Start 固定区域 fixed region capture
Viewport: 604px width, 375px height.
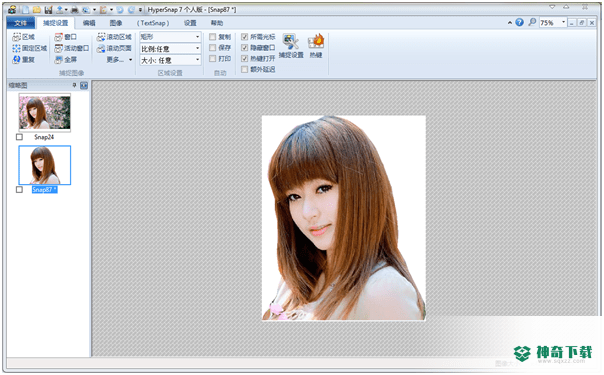tap(30, 48)
